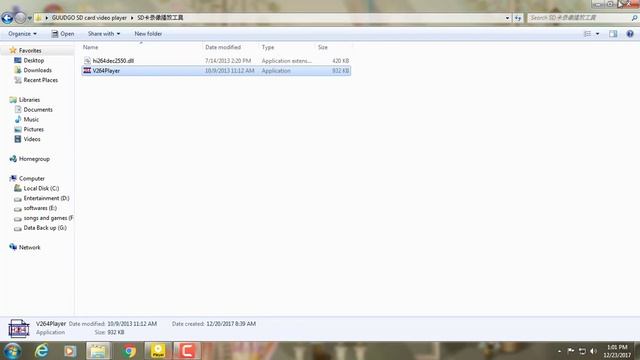Open Windows Help icon
Screen dimensions: 640x360
(630, 34)
